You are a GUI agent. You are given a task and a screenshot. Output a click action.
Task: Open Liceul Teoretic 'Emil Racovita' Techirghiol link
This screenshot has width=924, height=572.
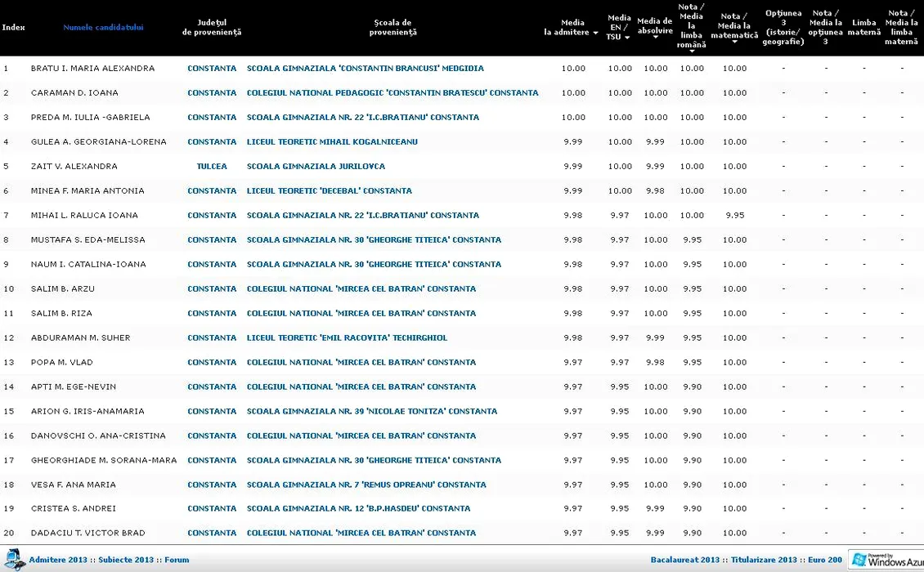coord(347,338)
